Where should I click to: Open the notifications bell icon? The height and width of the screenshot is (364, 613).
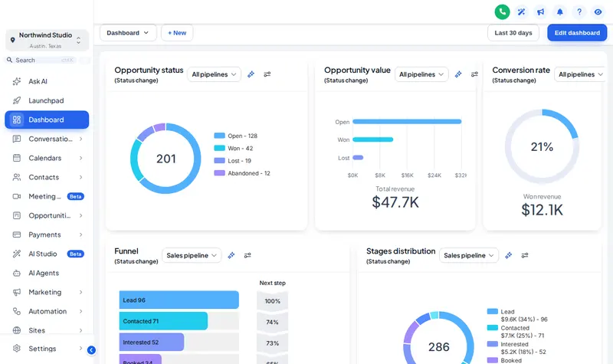point(560,11)
